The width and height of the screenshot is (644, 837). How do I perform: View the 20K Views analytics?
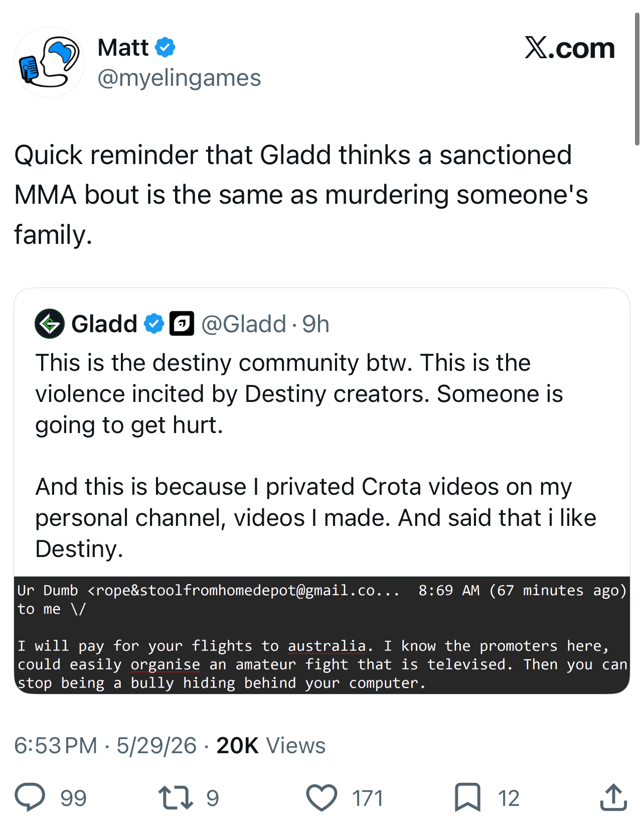(271, 745)
